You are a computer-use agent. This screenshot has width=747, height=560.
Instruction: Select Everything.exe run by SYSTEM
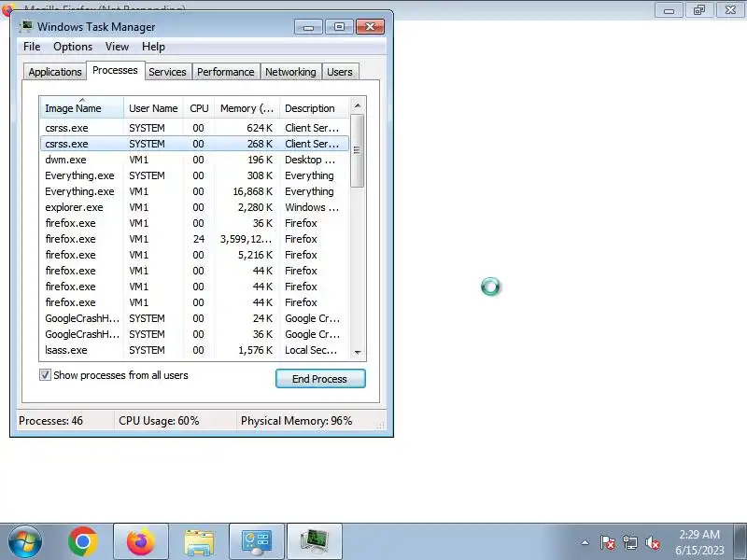point(194,175)
